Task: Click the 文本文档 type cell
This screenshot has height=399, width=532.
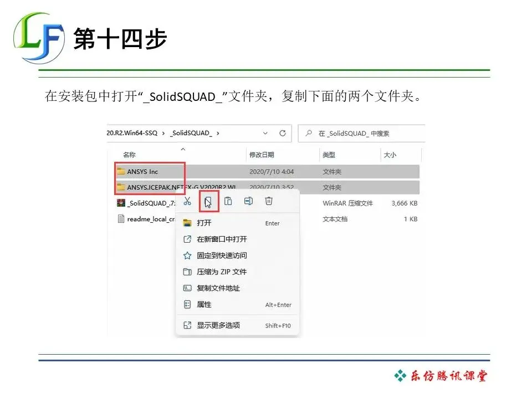Action: pos(335,219)
